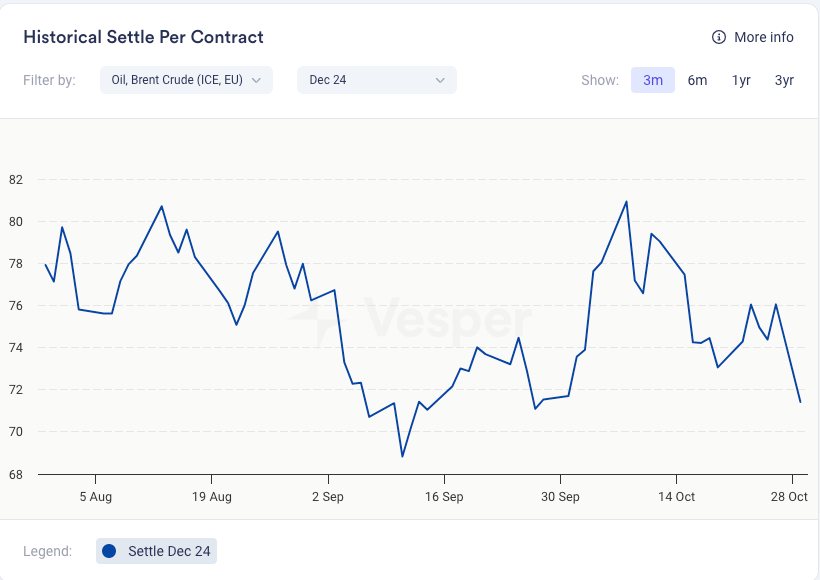Choose the 3yr range option
The image size is (820, 580).
[784, 80]
